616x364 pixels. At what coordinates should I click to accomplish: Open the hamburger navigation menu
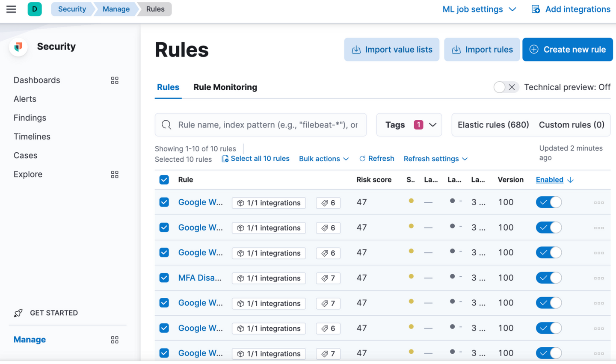click(11, 9)
